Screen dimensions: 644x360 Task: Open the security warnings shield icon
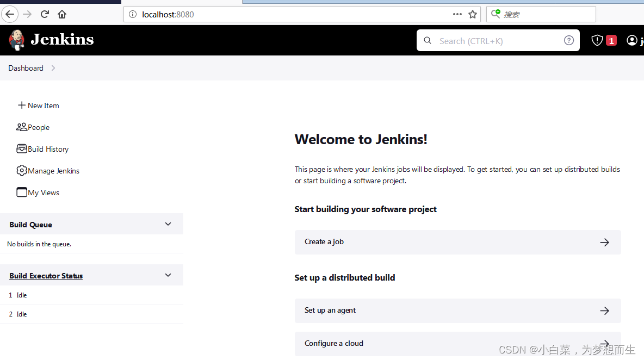tap(597, 40)
